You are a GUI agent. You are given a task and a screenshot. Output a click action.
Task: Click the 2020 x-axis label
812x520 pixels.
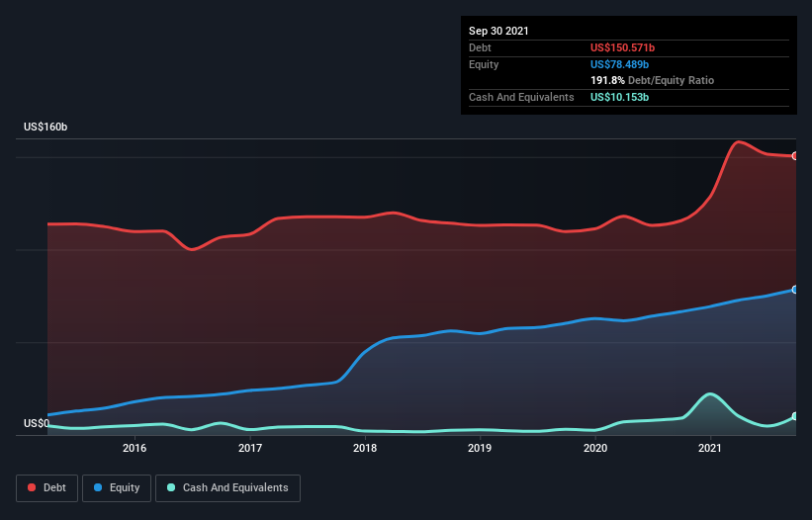[595, 448]
